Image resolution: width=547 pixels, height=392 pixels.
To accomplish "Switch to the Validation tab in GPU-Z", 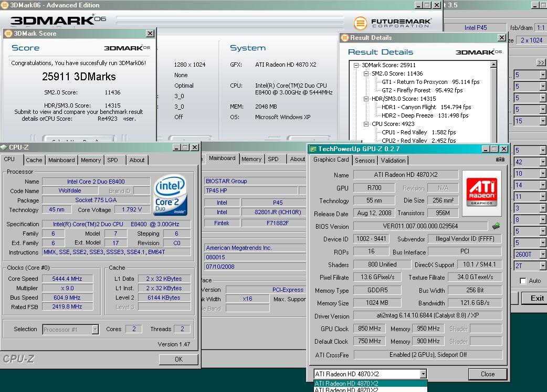I will [x=393, y=161].
